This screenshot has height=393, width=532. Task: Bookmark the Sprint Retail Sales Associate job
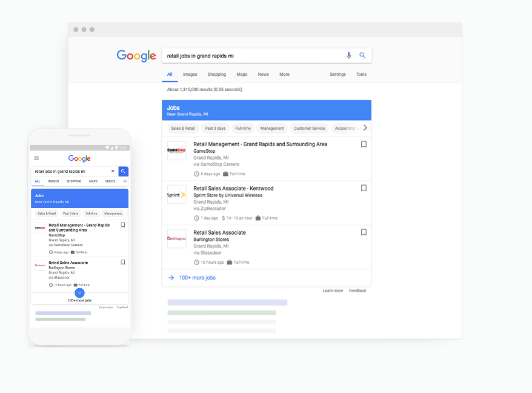tap(364, 188)
